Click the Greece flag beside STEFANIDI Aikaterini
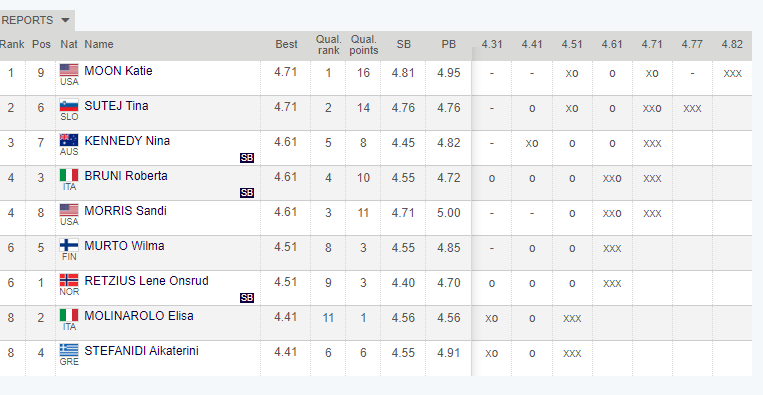The height and width of the screenshot is (395, 763). [x=69, y=350]
